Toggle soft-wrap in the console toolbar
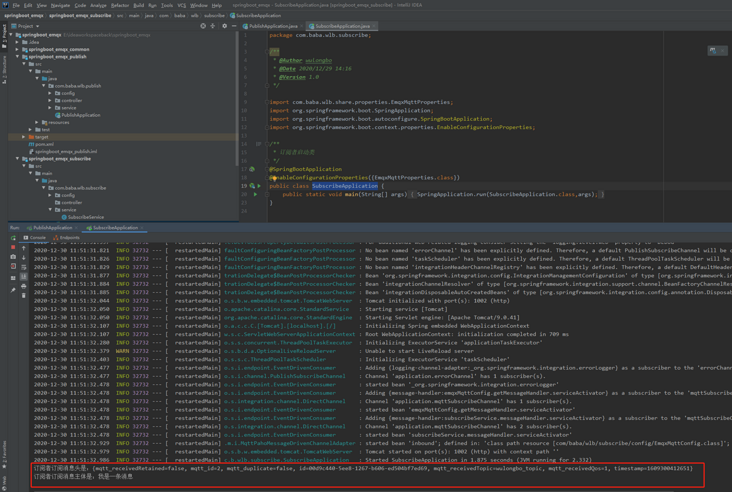 (x=24, y=267)
